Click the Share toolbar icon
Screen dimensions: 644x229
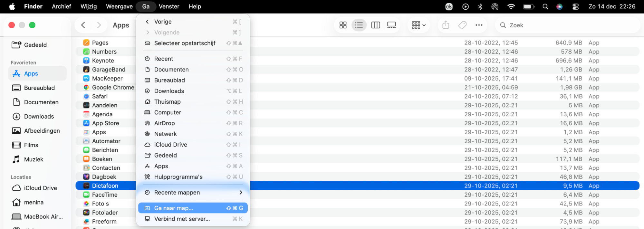point(446,25)
